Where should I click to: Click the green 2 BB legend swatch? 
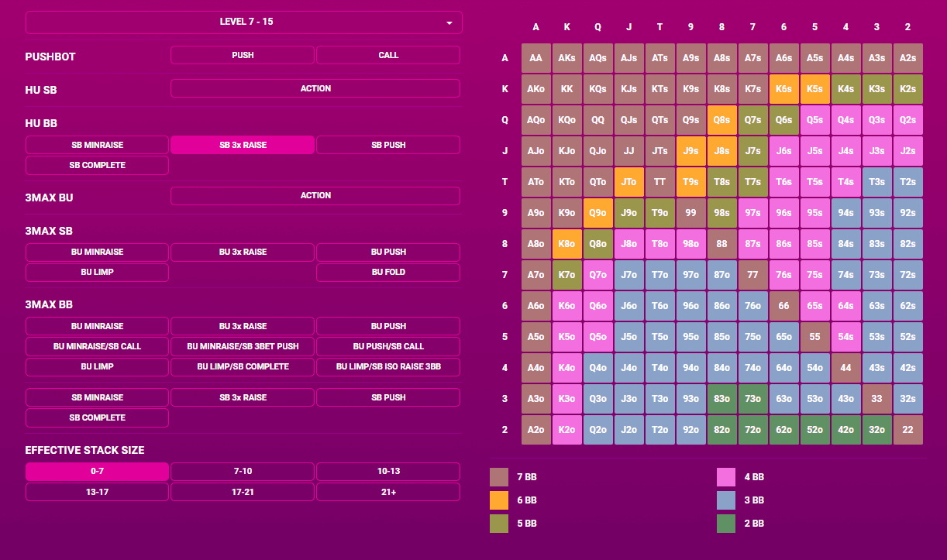(726, 524)
